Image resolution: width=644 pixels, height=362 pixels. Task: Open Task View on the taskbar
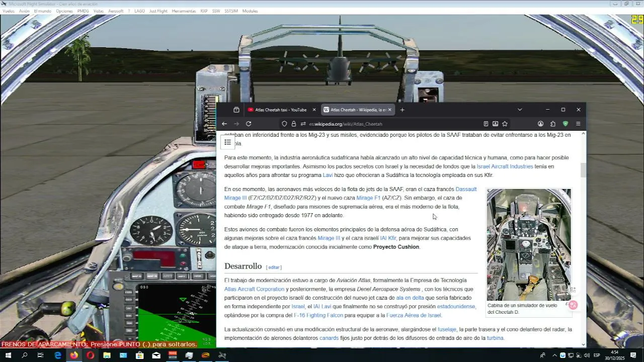point(40,355)
